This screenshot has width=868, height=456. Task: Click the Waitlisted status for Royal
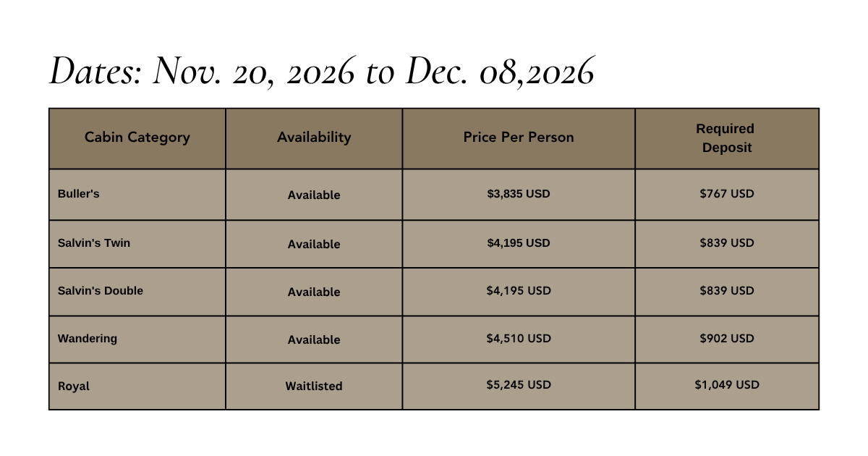(x=314, y=387)
